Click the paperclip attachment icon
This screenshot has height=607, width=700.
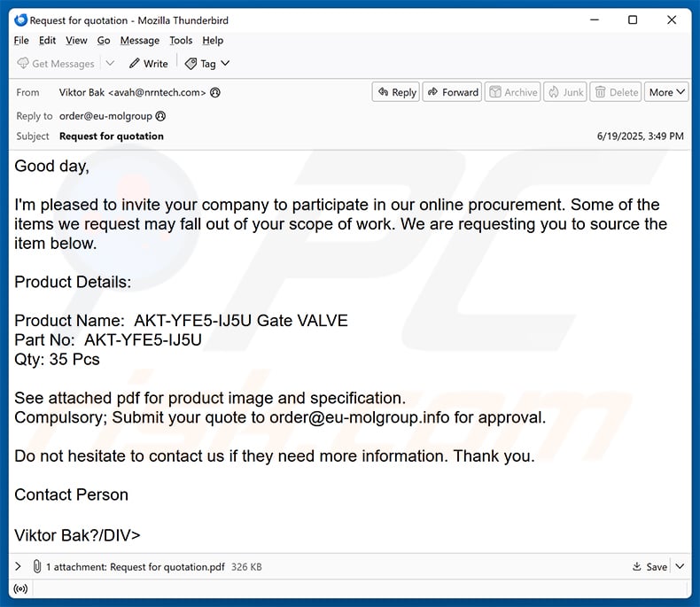pos(37,566)
